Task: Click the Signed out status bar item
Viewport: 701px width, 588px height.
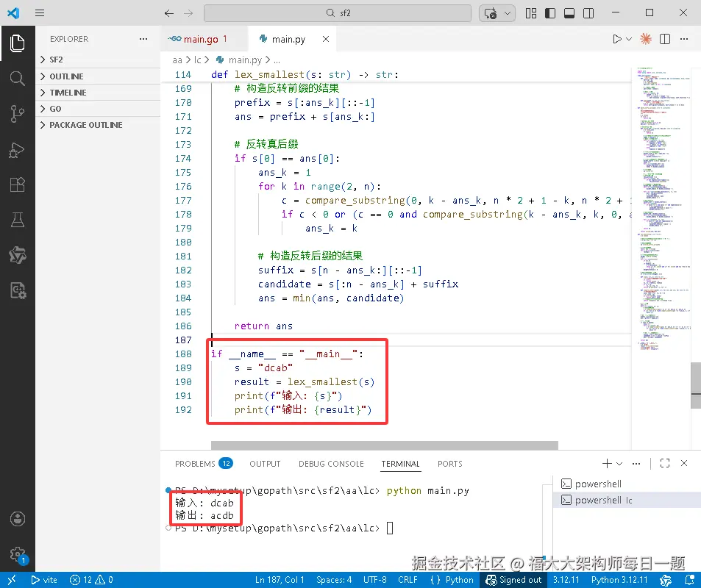Action: coord(514,580)
